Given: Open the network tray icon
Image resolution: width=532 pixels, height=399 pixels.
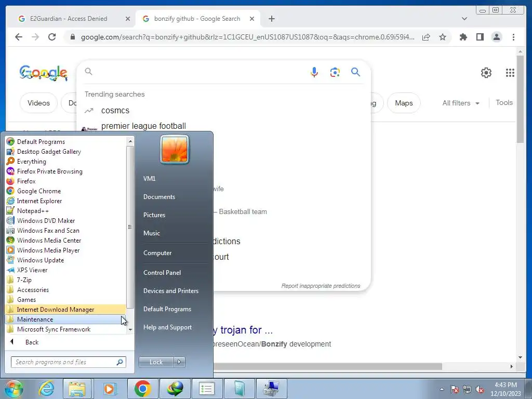Looking at the screenshot, I should 467,390.
